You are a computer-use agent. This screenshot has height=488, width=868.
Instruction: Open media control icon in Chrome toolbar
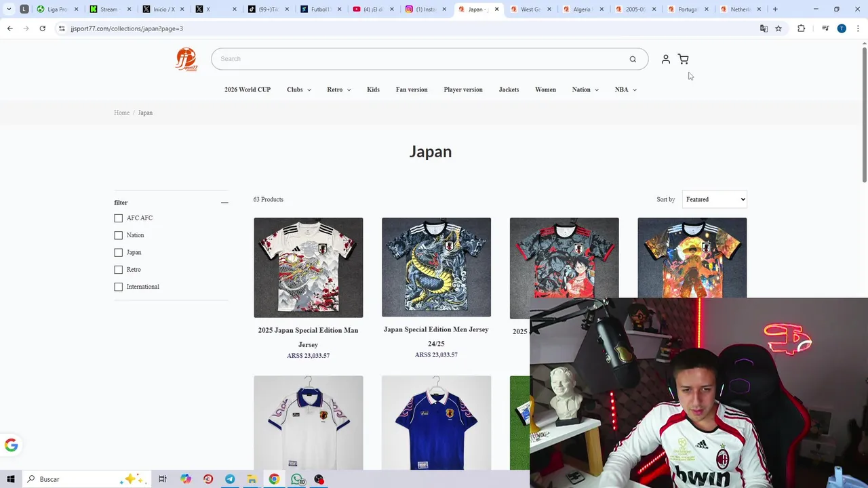tap(825, 28)
